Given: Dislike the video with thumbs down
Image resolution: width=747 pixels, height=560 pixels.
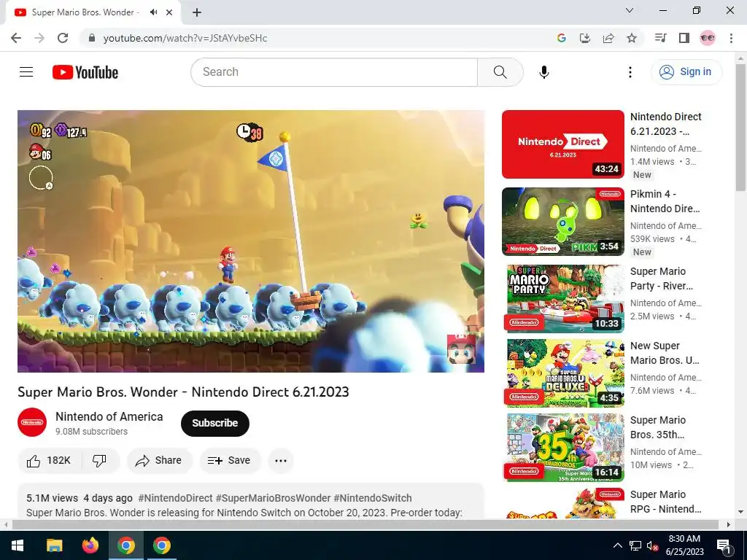Looking at the screenshot, I should (99, 461).
